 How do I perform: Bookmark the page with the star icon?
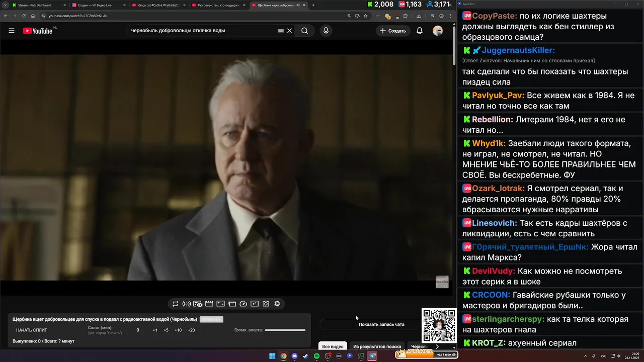point(365,16)
